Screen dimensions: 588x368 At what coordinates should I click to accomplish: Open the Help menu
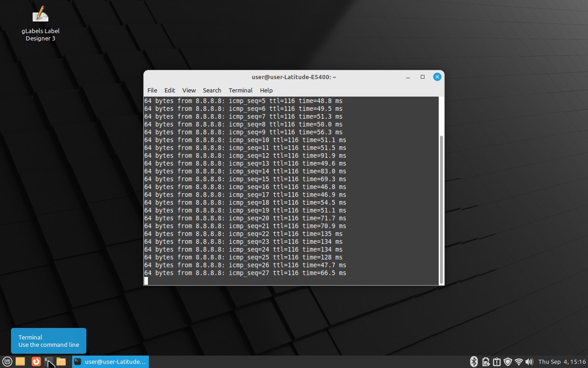tap(266, 90)
